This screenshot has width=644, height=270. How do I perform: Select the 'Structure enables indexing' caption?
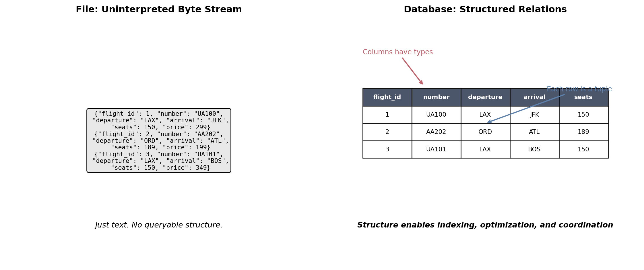tap(485, 225)
